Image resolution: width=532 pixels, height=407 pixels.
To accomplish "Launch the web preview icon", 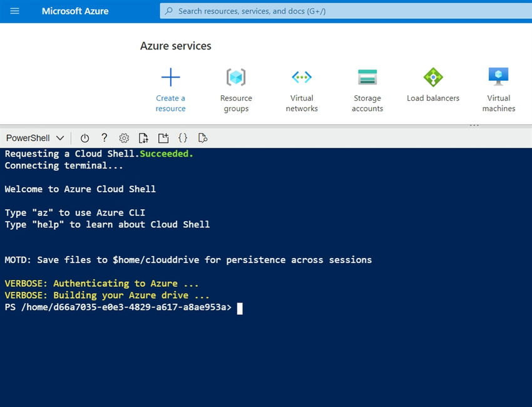I will pos(202,138).
